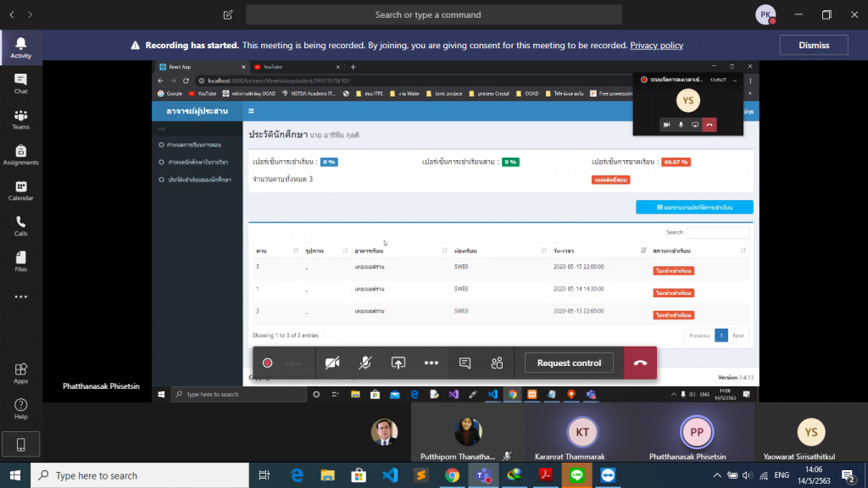Open the Privacy policy link

pyautogui.click(x=656, y=46)
